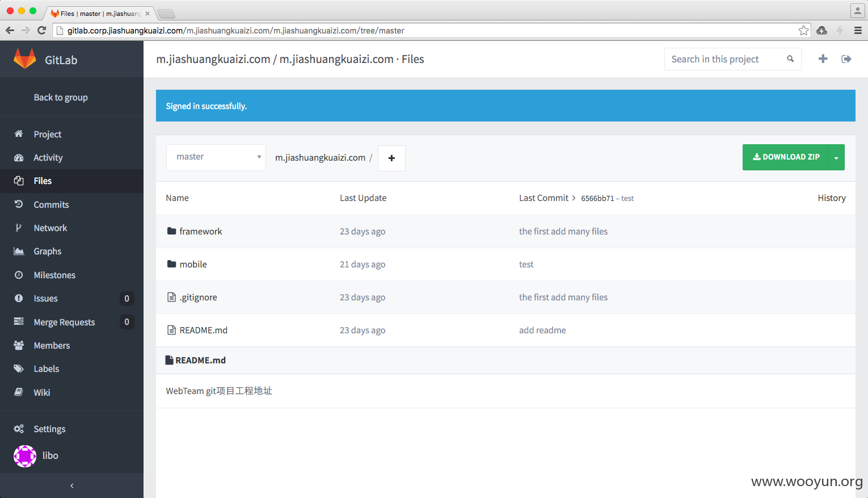Click the plus new-project icon in header
868x498 pixels.
point(823,58)
